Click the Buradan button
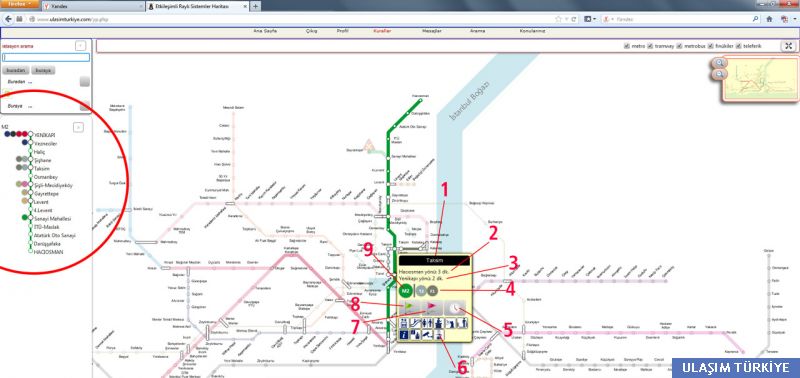The height and width of the screenshot is (378, 800). click(x=15, y=70)
